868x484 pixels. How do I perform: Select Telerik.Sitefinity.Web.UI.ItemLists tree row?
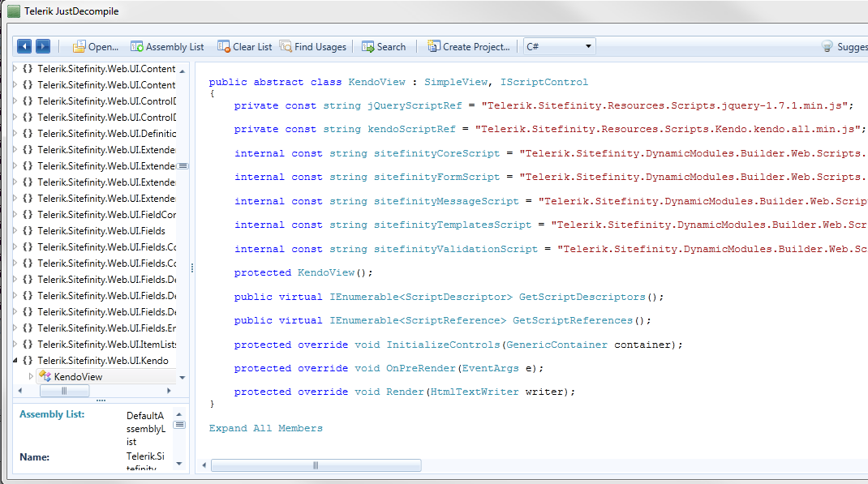point(107,345)
